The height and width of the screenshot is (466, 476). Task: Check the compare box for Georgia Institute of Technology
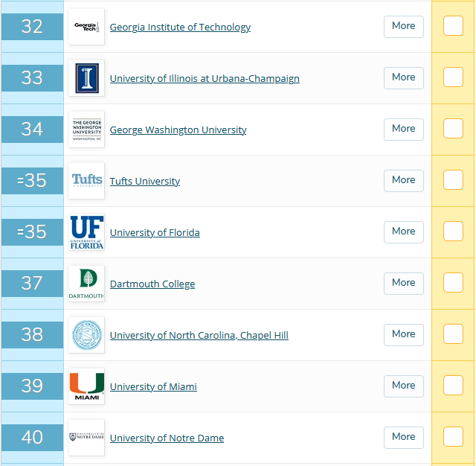(453, 26)
